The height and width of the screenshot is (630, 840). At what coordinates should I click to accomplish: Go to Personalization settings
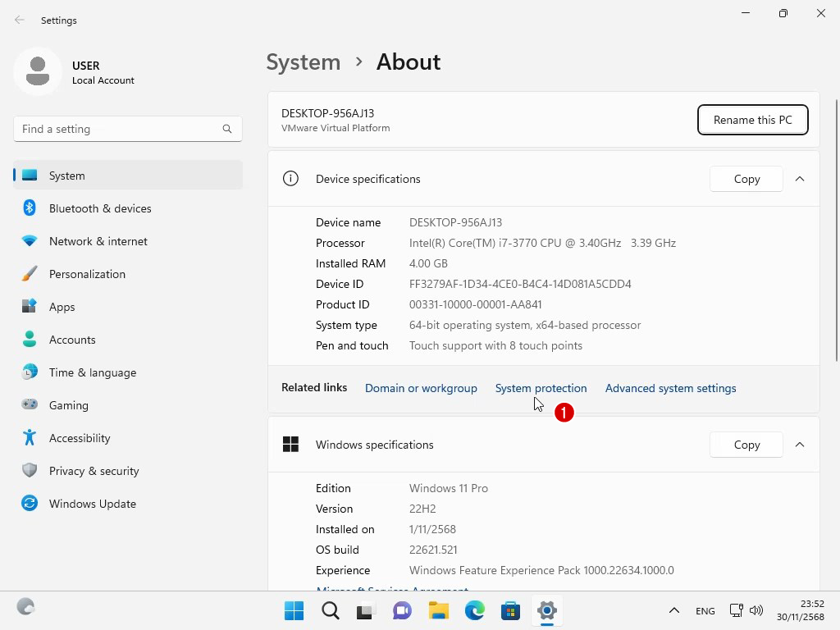(x=87, y=274)
